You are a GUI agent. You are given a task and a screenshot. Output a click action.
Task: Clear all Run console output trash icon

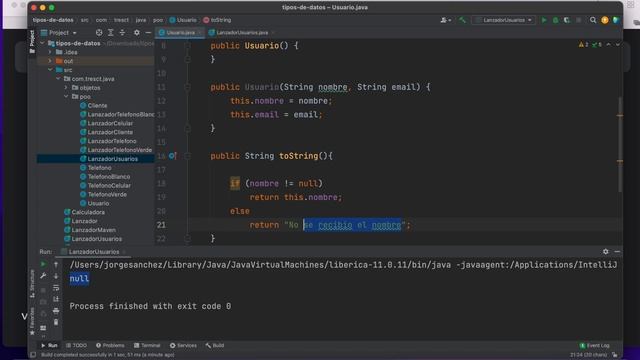[x=56, y=322]
